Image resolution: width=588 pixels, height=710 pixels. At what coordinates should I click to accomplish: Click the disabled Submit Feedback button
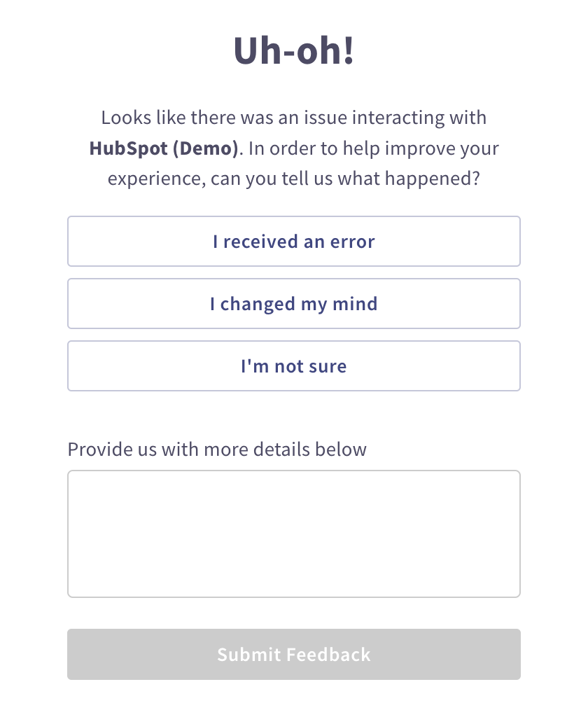pos(294,655)
